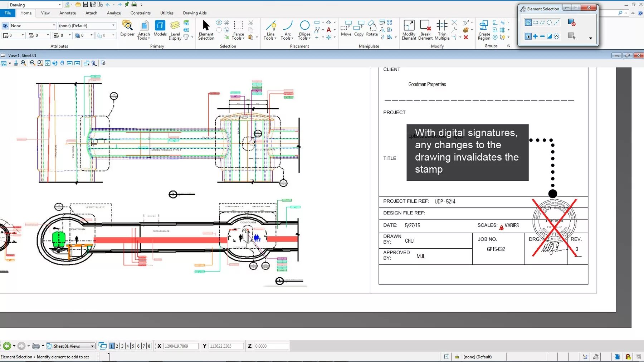Image resolution: width=644 pixels, height=362 pixels.
Task: Click the Y coordinate field
Action: pyautogui.click(x=226, y=346)
